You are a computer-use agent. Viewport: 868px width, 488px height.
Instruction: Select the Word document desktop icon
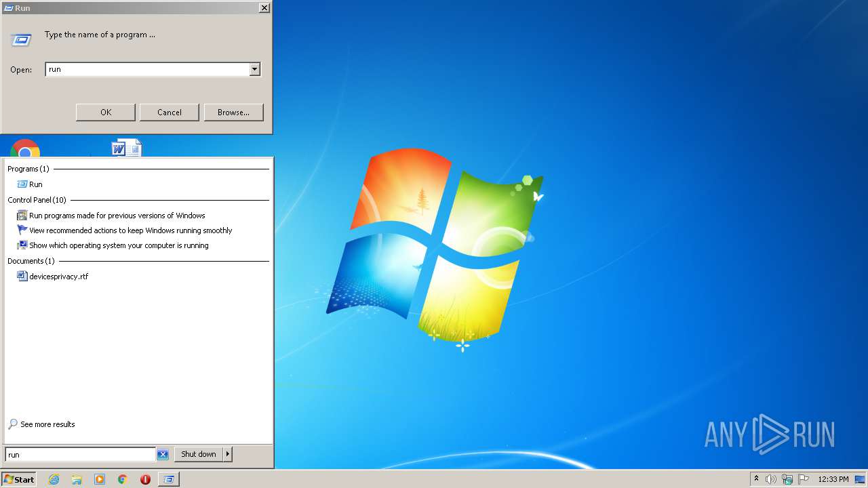127,148
